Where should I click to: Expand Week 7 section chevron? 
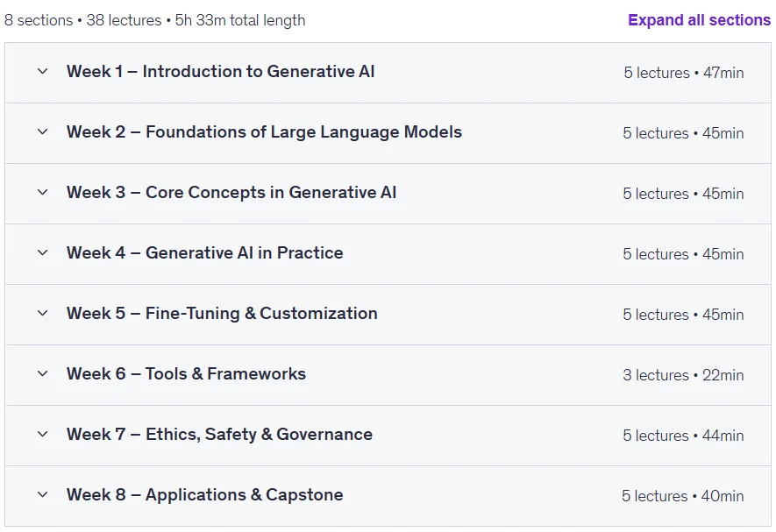point(43,434)
